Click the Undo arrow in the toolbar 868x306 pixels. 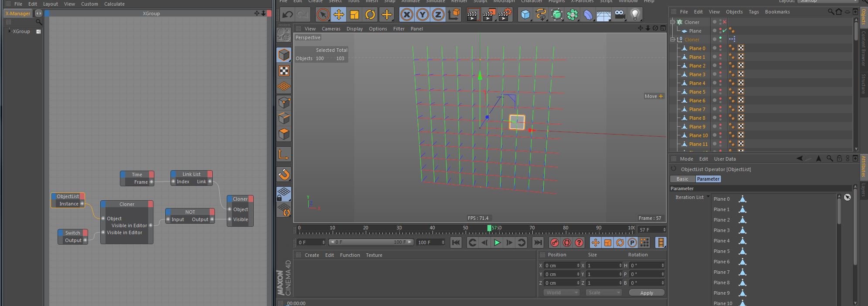[x=287, y=15]
